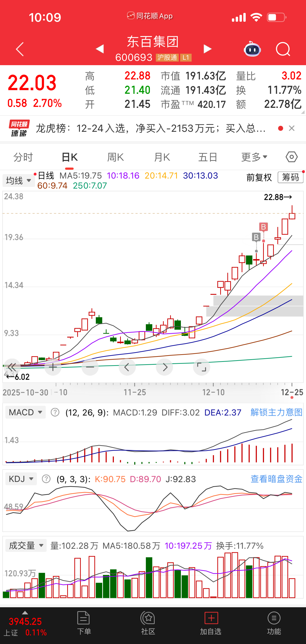The width and height of the screenshot is (306, 644).
Task: Read 龙虎榜 12-24 news headline
Action: [x=151, y=128]
